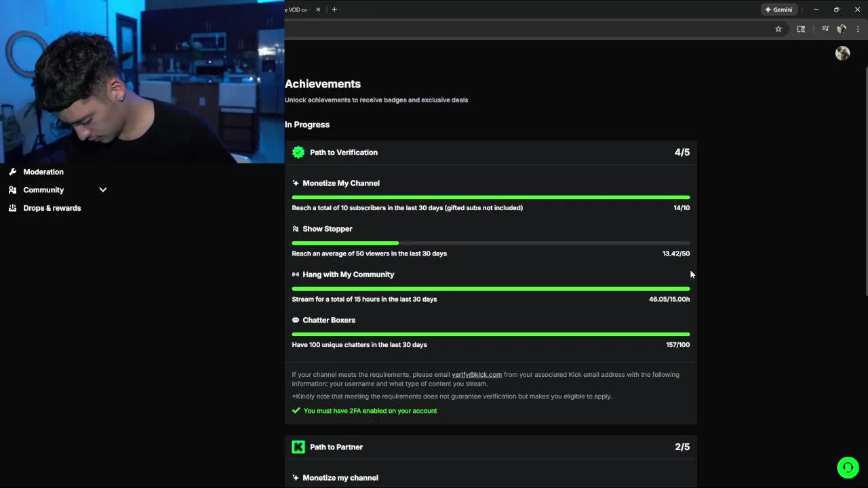Screen dimensions: 868x488
Task: Bookmark this page with the star icon
Action: [778, 29]
